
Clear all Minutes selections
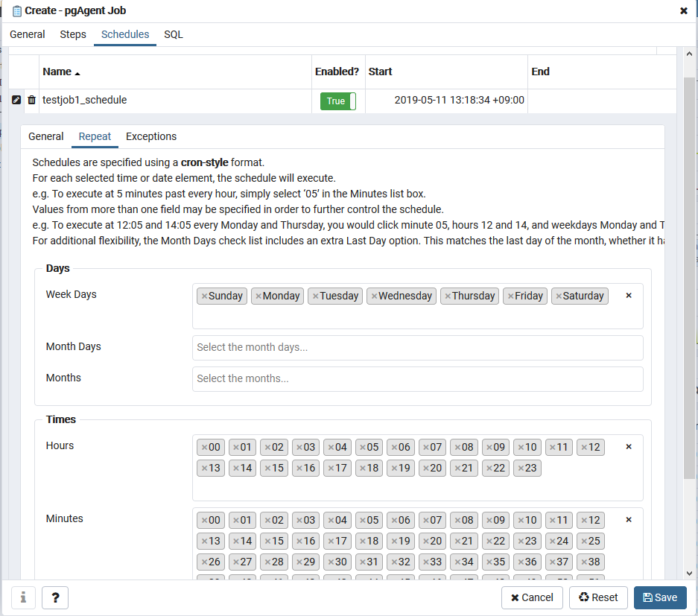coord(629,518)
